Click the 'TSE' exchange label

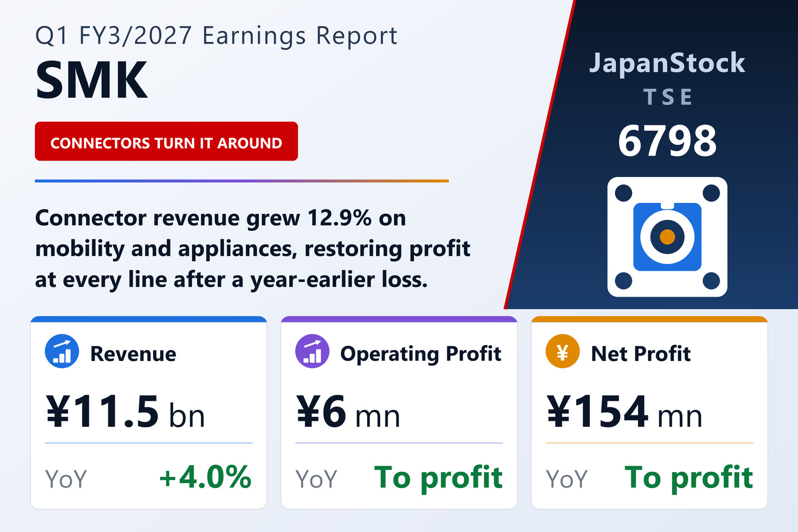(668, 97)
